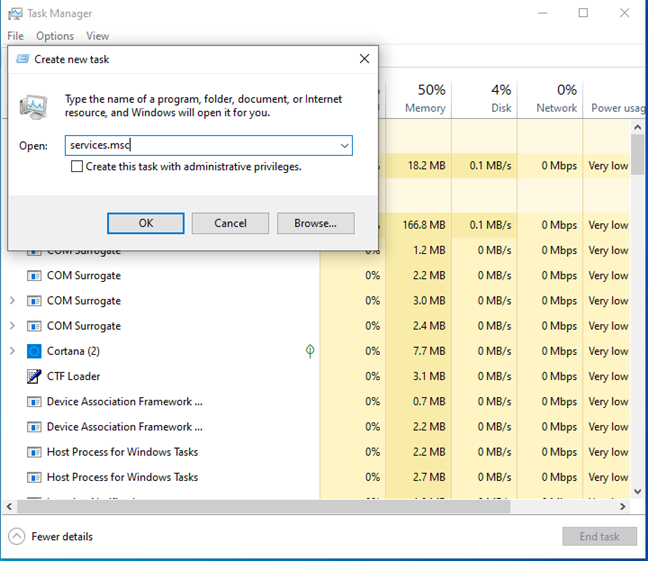Select Host Process for Windows Tasks 2.7 MB row
This screenshot has height=561, width=648.
click(316, 477)
